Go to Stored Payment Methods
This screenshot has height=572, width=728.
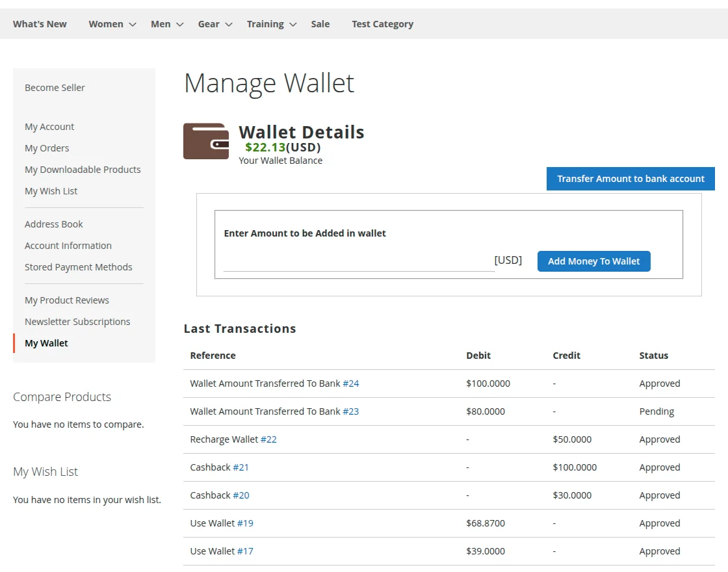pos(79,266)
